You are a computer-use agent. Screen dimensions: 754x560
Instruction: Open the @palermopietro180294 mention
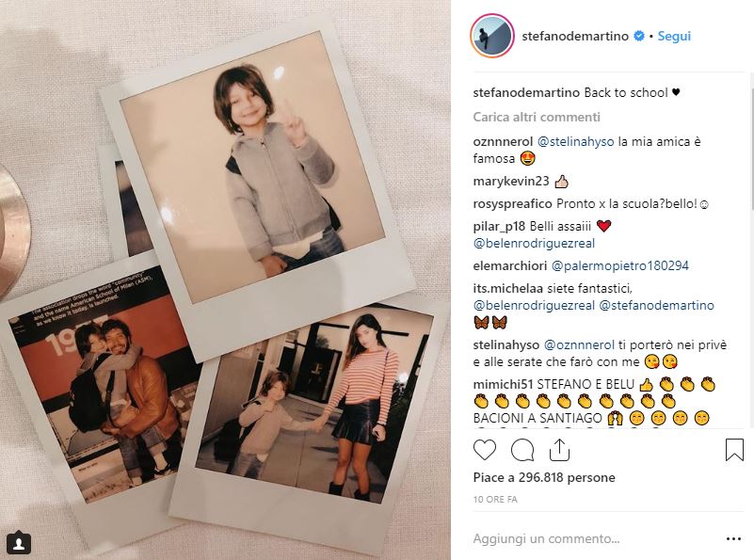619,265
